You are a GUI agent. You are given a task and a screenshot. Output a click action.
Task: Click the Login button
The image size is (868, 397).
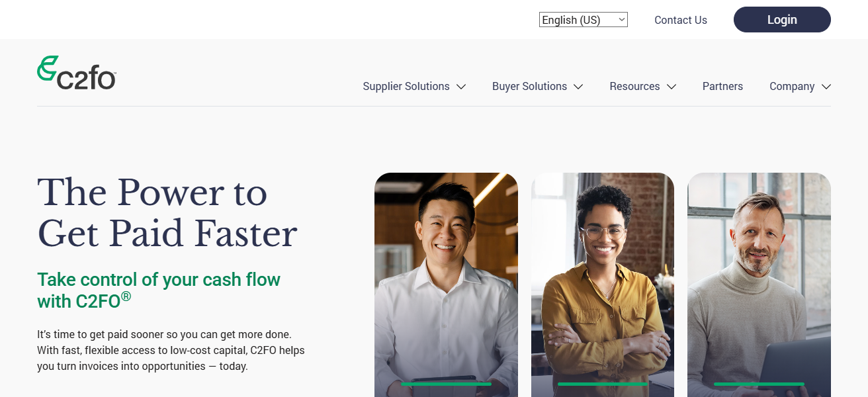[782, 20]
